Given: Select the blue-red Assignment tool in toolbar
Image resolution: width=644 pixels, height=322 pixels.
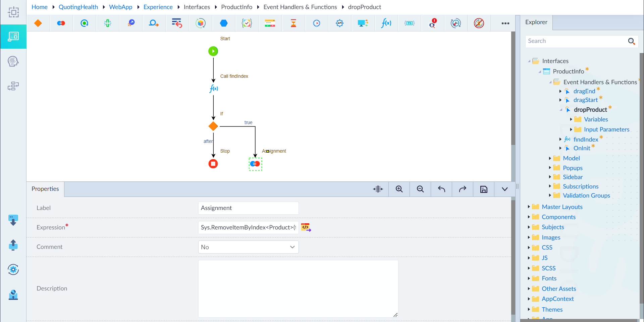Looking at the screenshot, I should pyautogui.click(x=61, y=23).
